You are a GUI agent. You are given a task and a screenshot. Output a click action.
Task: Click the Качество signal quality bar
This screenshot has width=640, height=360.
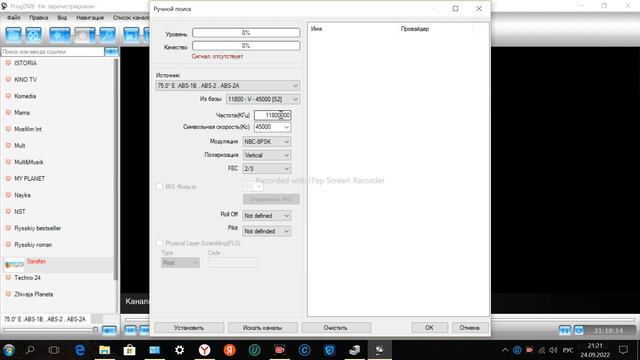click(x=246, y=46)
